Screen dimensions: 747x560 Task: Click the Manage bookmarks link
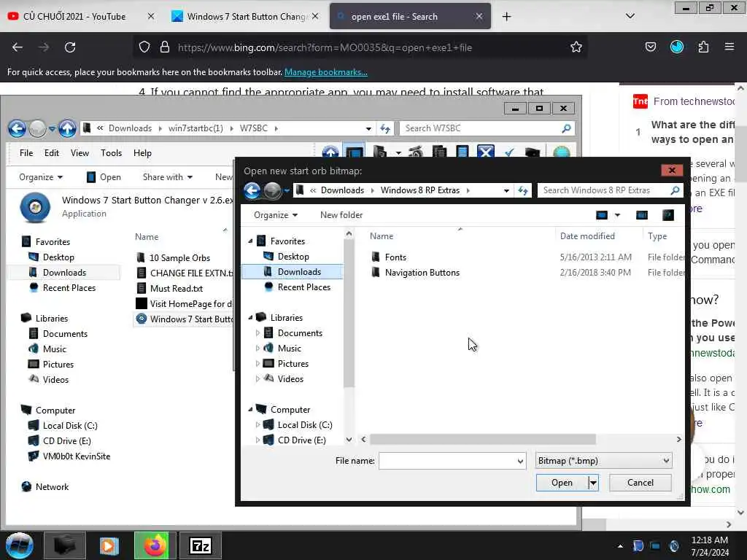(x=326, y=72)
